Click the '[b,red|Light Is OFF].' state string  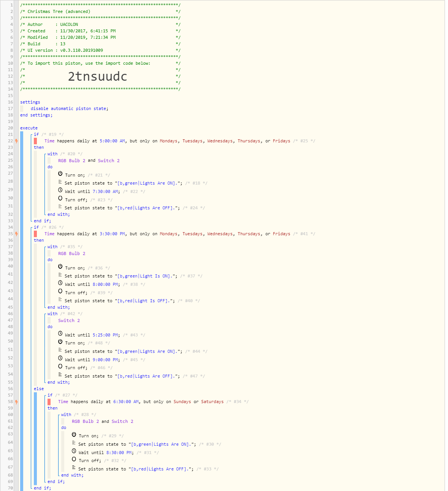click(x=145, y=301)
